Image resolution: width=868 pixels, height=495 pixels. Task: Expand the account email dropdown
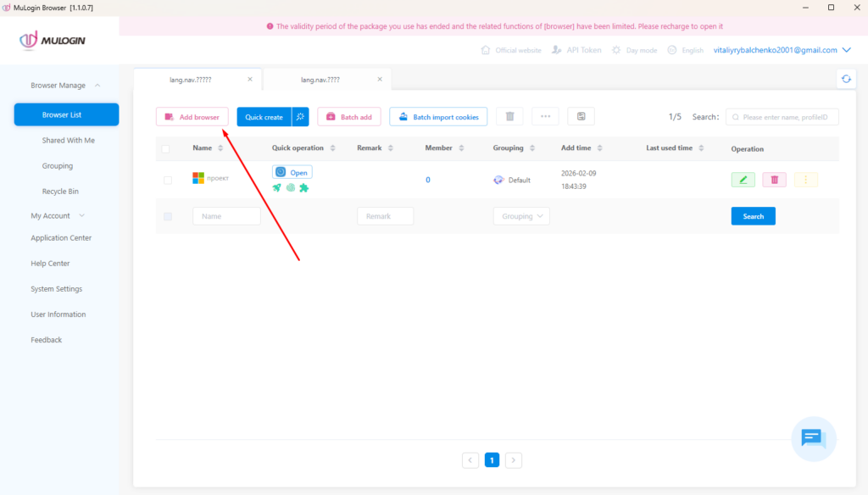pos(846,50)
